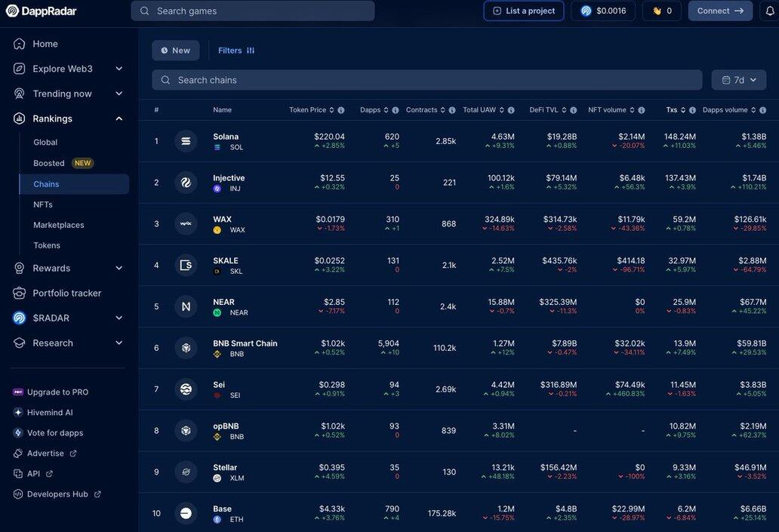Screen dimensions: 779x532
Task: Click the DappRadar logo
Action: [x=42, y=11]
